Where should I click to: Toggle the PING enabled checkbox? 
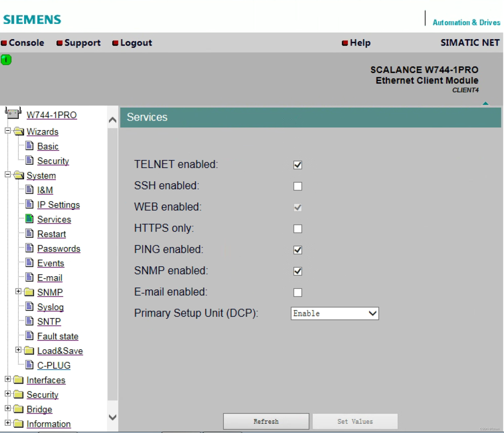[x=298, y=250]
